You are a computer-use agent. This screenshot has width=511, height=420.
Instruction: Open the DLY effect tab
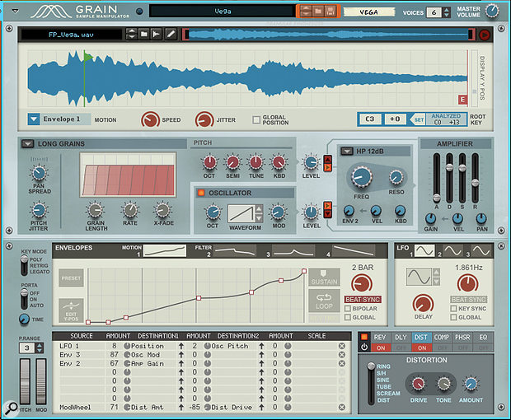pyautogui.click(x=401, y=338)
